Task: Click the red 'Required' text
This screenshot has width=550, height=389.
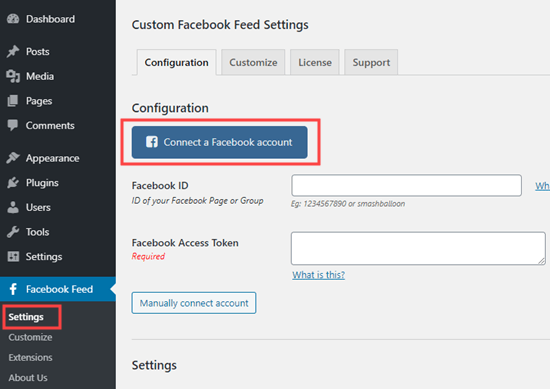Action: click(x=148, y=256)
